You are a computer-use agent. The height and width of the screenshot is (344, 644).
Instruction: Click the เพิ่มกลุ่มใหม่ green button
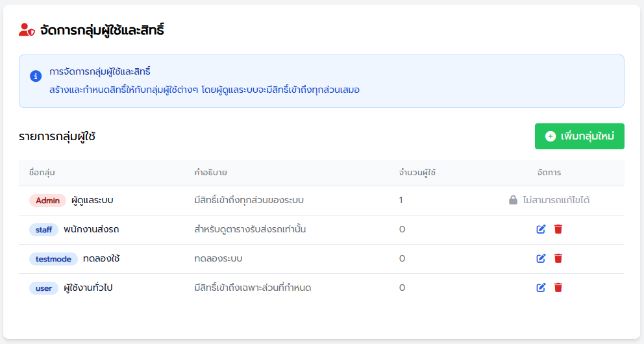[580, 136]
